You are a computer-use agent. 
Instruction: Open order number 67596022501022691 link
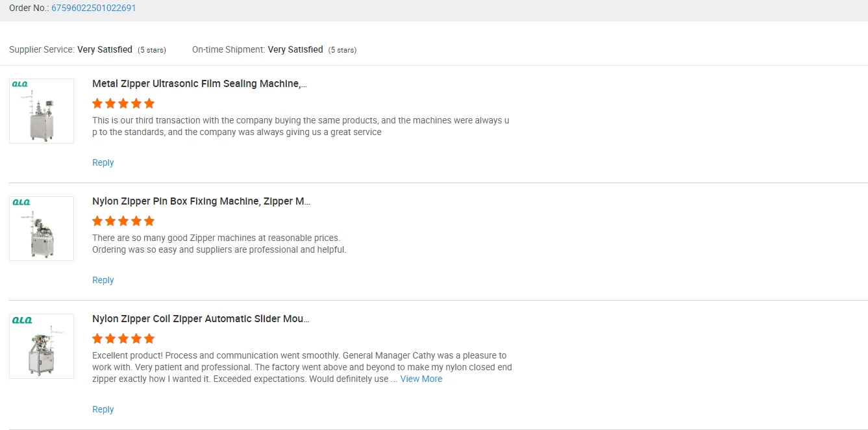[93, 8]
